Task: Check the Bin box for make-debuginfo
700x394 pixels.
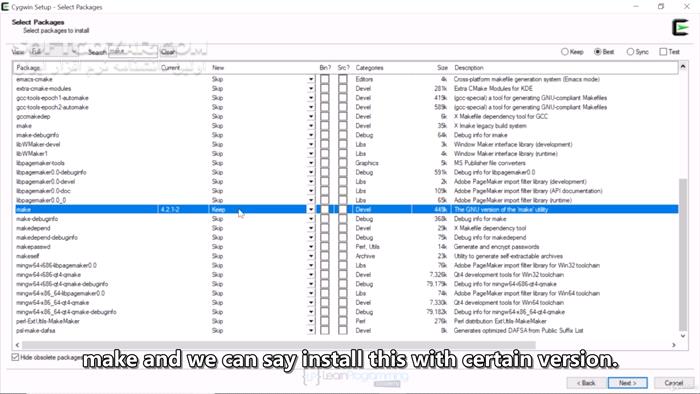Action: click(x=325, y=219)
